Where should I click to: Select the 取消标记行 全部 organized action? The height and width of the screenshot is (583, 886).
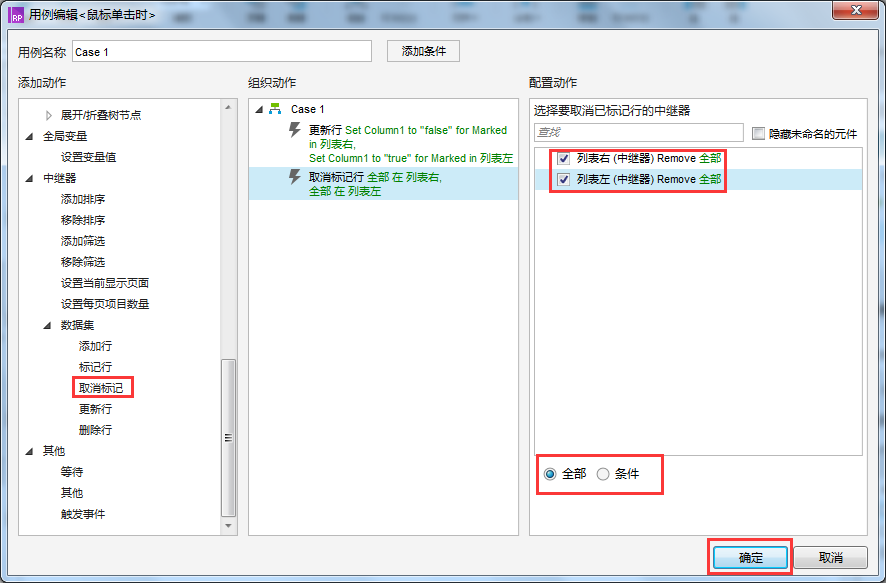(x=383, y=184)
